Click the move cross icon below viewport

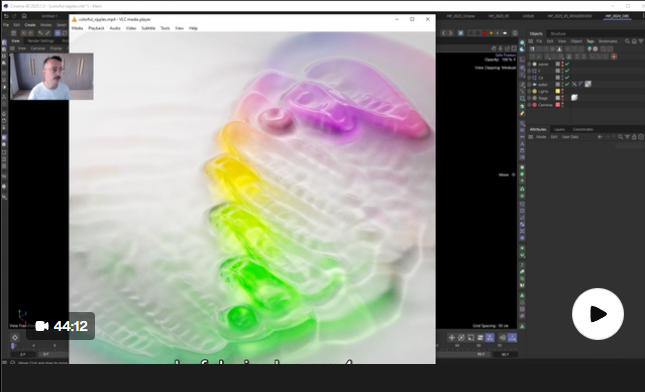452,338
